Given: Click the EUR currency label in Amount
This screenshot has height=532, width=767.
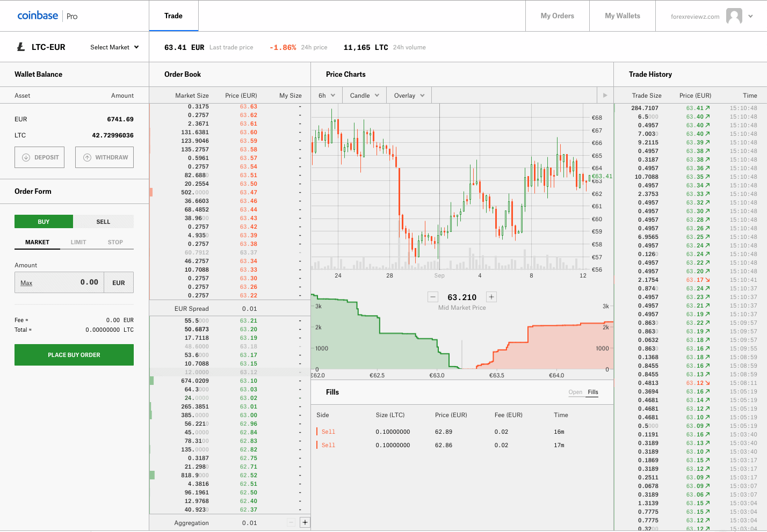Looking at the screenshot, I should (x=119, y=283).
